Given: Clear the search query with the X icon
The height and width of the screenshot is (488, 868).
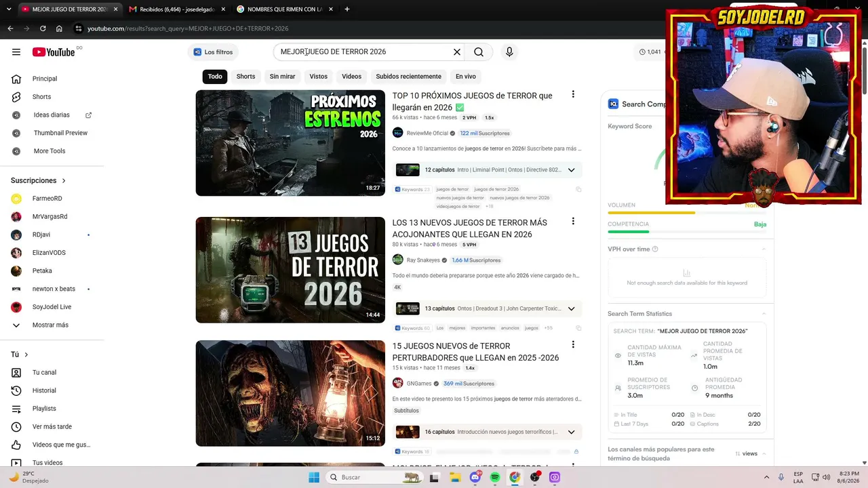Looking at the screenshot, I should click(457, 52).
